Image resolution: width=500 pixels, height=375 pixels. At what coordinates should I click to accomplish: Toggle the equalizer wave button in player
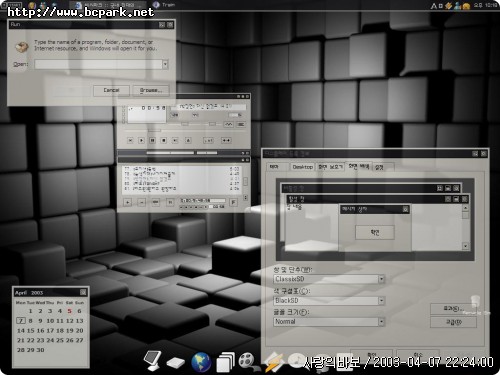point(228,124)
